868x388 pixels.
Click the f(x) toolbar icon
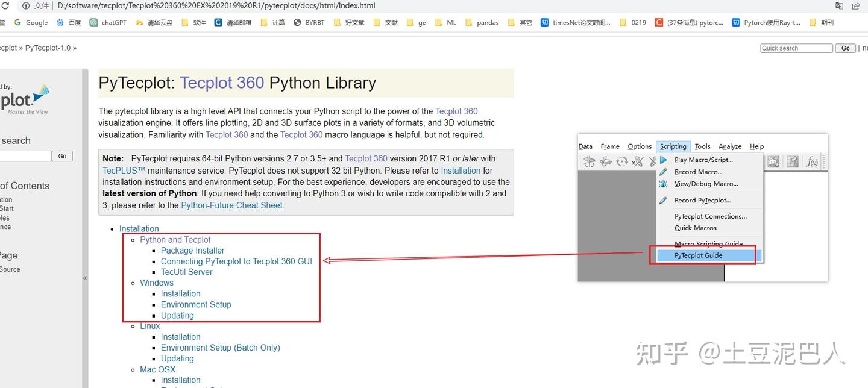[812, 161]
